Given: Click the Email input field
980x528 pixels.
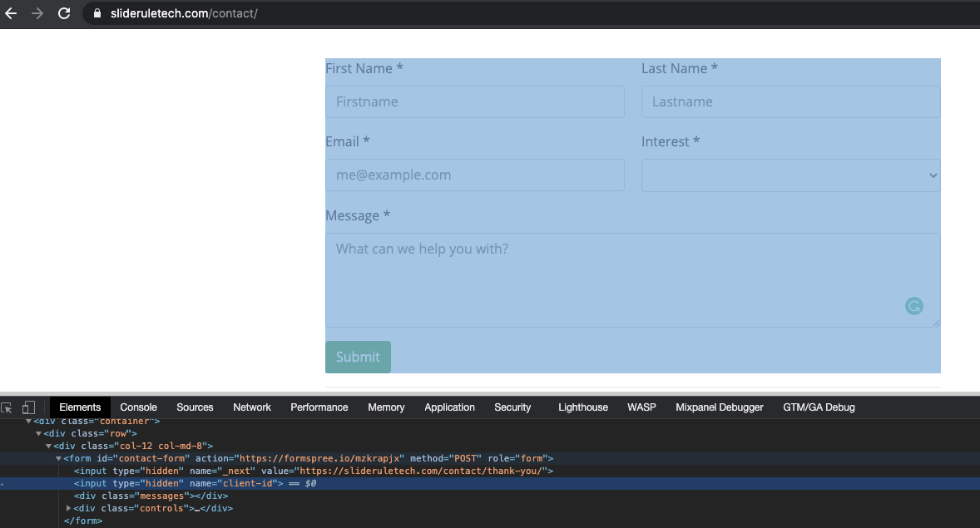Looking at the screenshot, I should click(474, 175).
